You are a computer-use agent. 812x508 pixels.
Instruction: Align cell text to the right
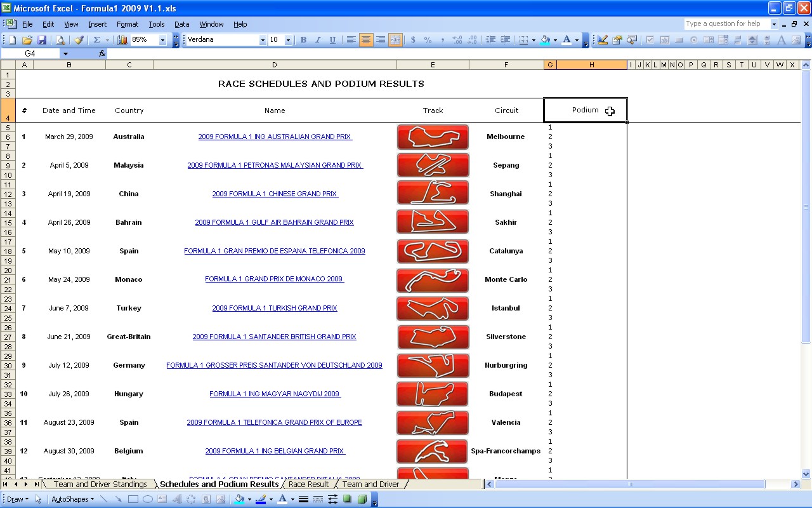point(380,39)
